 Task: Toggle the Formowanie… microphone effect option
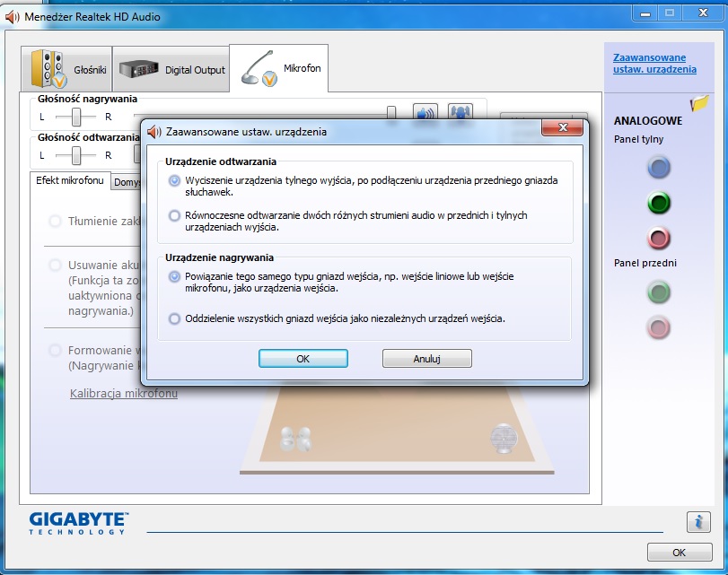click(55, 351)
